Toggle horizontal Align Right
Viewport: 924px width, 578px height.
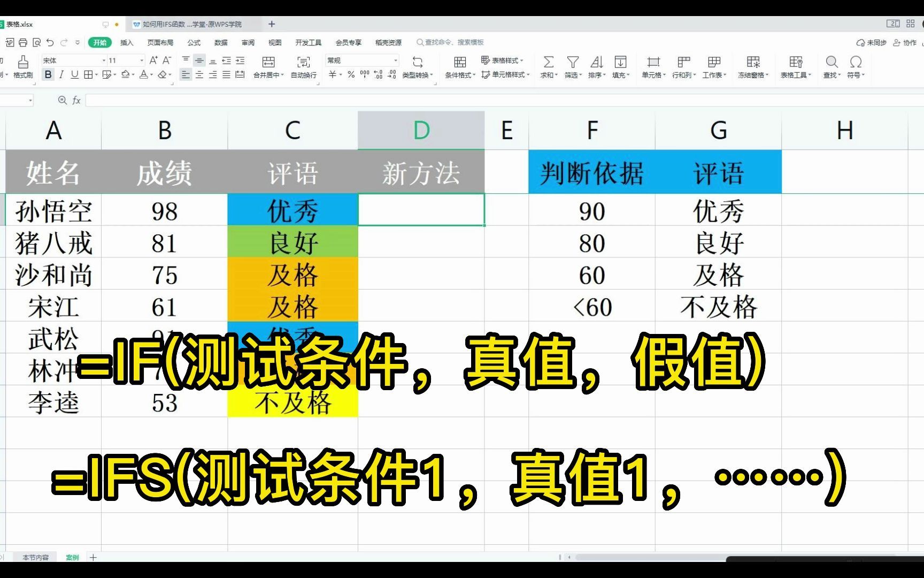pyautogui.click(x=213, y=74)
